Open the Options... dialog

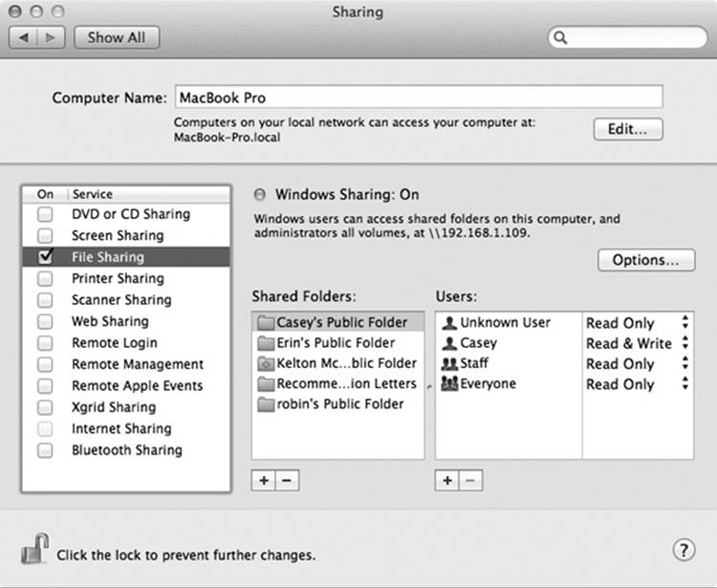coord(646,260)
